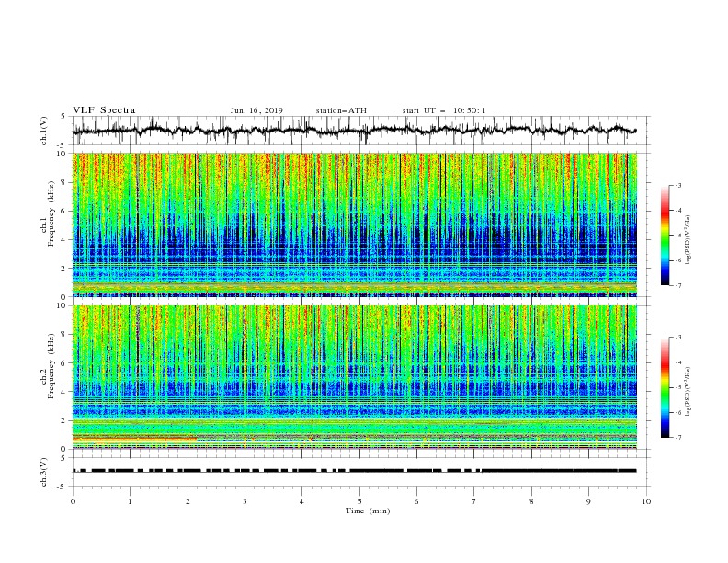Click the ch.2 "Frequency (kHz)" axis label
Viewport: 728px width, 563px height.
coord(51,366)
